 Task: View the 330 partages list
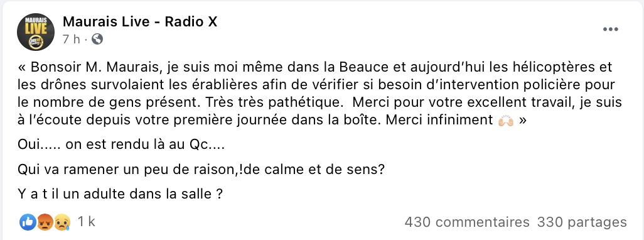point(582,222)
